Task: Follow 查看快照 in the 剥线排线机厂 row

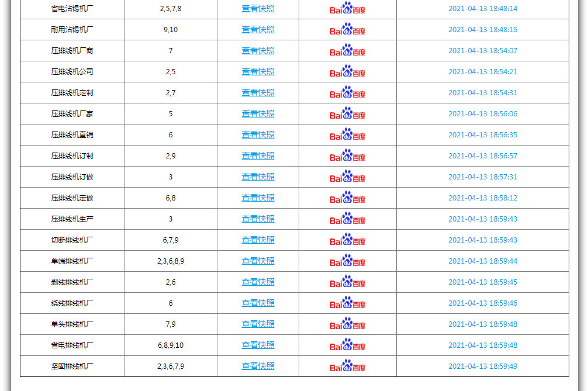Action: pyautogui.click(x=258, y=282)
